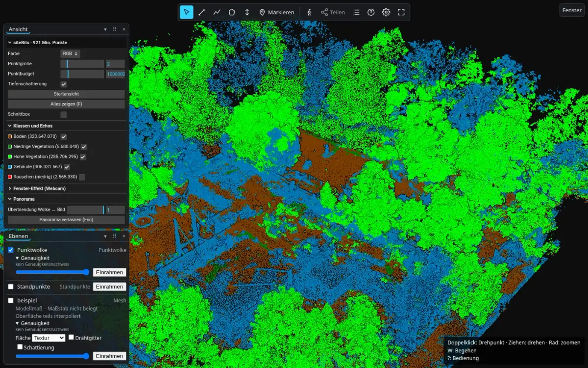Open the Fläche Textur dropdown
This screenshot has width=588, height=368.
pos(49,338)
